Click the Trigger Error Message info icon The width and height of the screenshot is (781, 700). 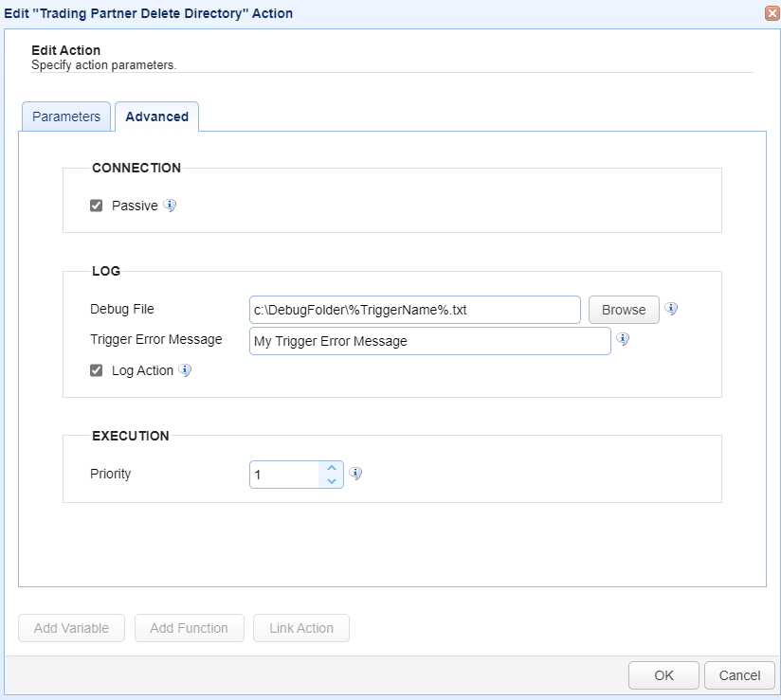click(x=623, y=339)
